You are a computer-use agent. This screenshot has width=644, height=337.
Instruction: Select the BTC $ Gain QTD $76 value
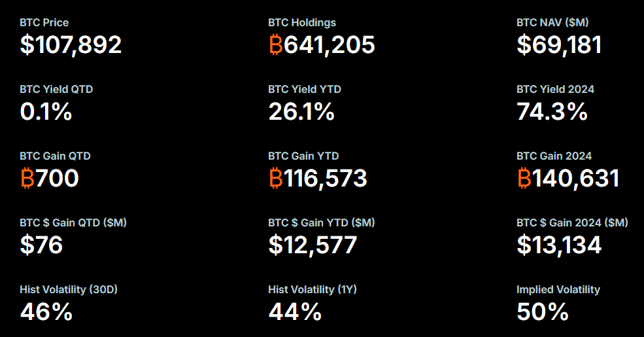[41, 245]
